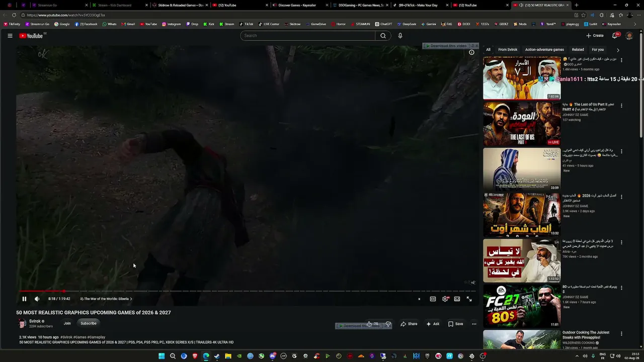Image resolution: width=644 pixels, height=362 pixels.
Task: Open the STEAMUN bookmark
Action: [x=360, y=24]
